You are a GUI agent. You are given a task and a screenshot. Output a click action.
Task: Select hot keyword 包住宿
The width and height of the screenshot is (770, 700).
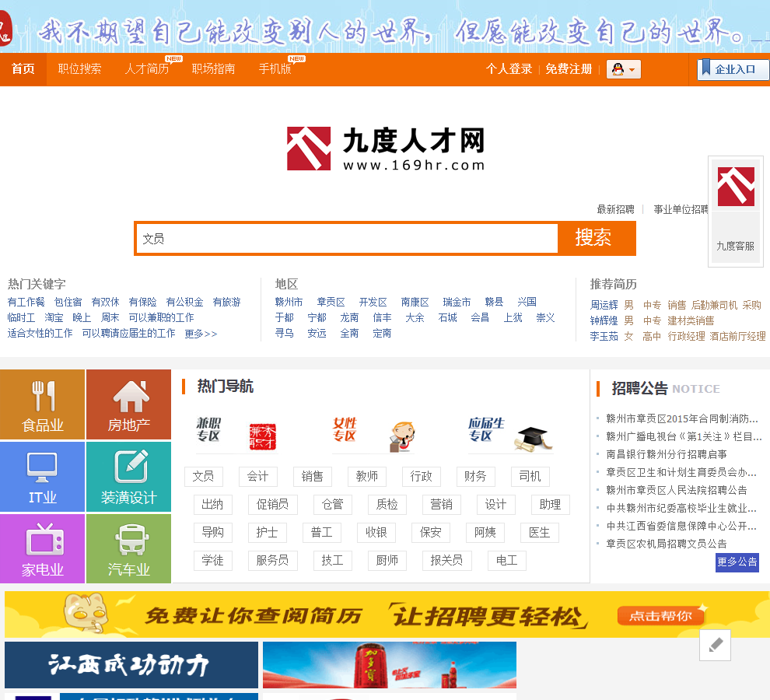(68, 302)
